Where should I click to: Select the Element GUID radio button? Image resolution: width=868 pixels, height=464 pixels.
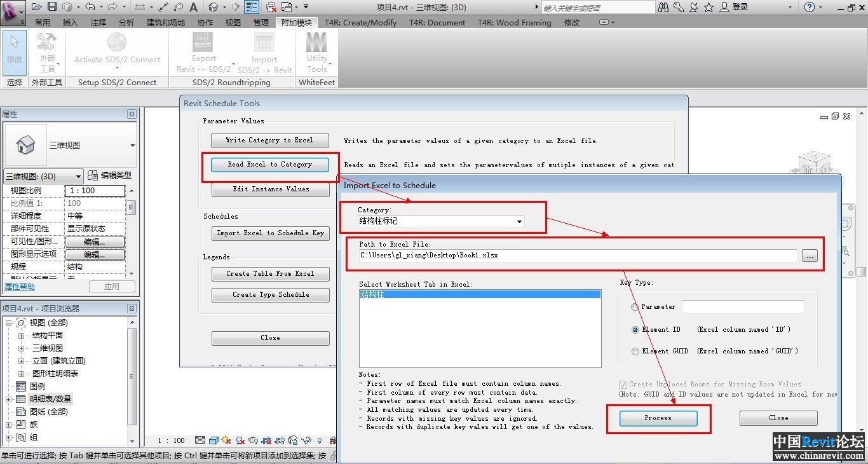[635, 351]
